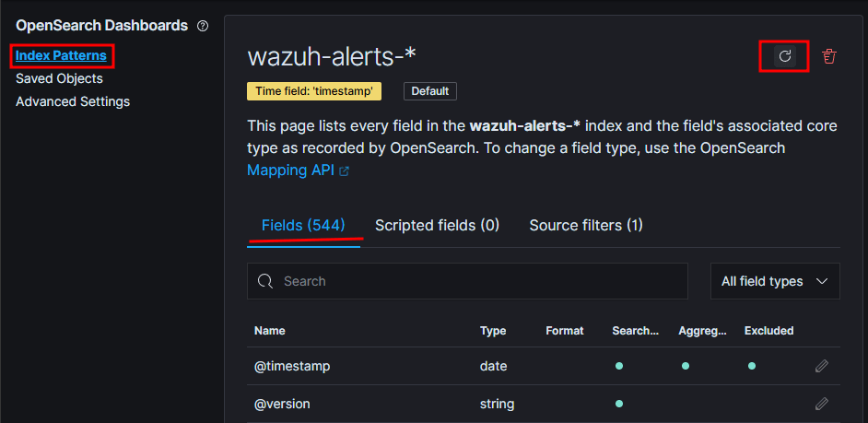
Task: Open the Source filters tab
Action: (x=586, y=225)
